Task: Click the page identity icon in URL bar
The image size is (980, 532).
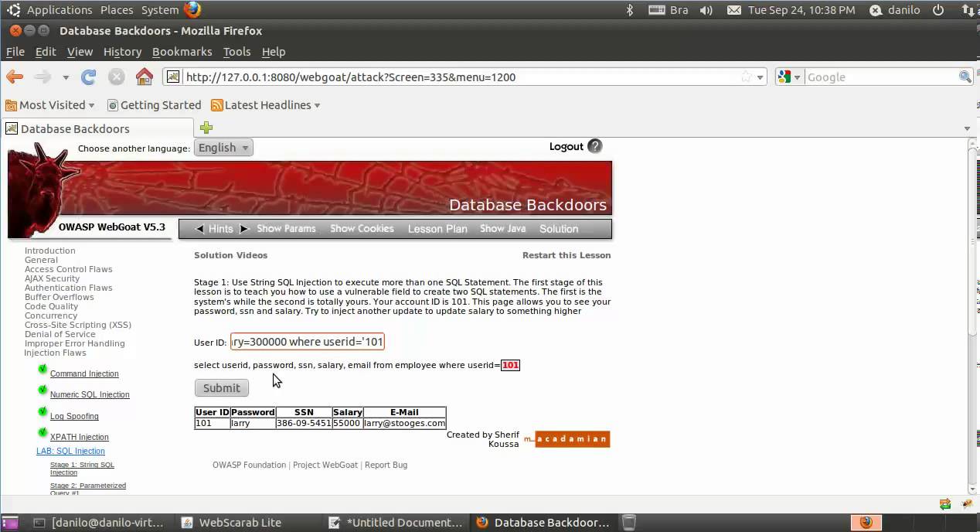Action: 173,77
